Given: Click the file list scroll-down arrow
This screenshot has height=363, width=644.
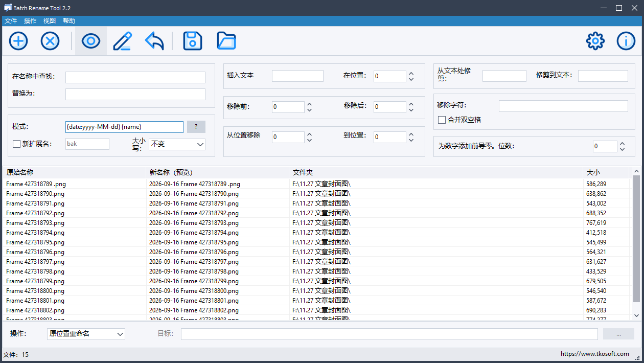Looking at the screenshot, I should click(x=636, y=315).
